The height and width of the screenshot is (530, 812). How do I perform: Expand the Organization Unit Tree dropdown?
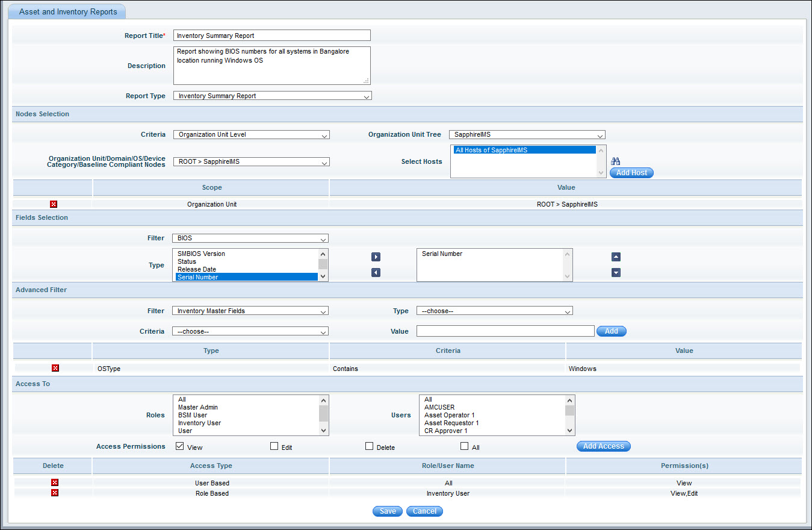[527, 135]
